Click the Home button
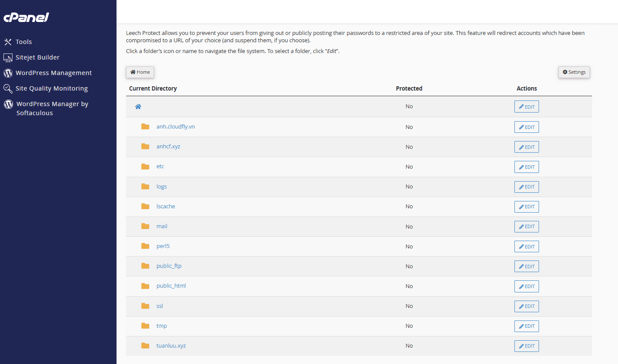The height and width of the screenshot is (364, 618). point(140,72)
